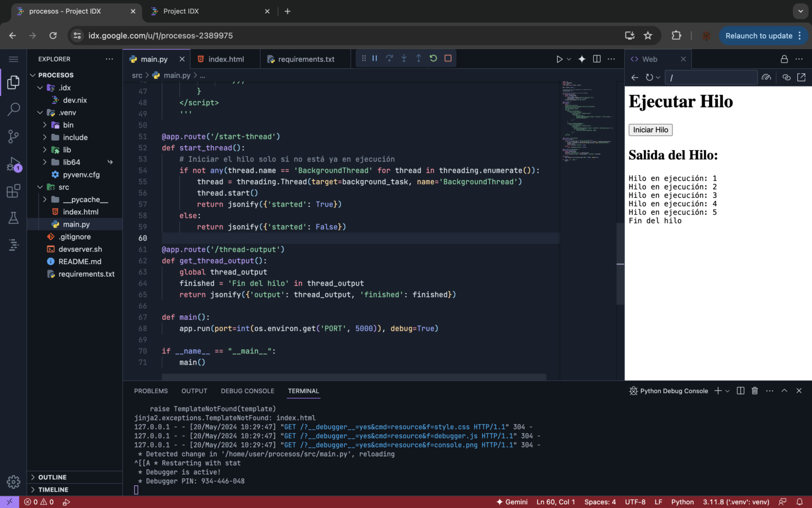Open the Search view in activity bar
The image size is (812, 508).
(x=13, y=110)
